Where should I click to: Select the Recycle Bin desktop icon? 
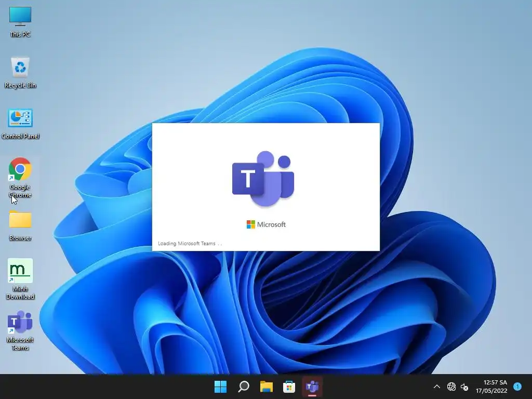(20, 73)
